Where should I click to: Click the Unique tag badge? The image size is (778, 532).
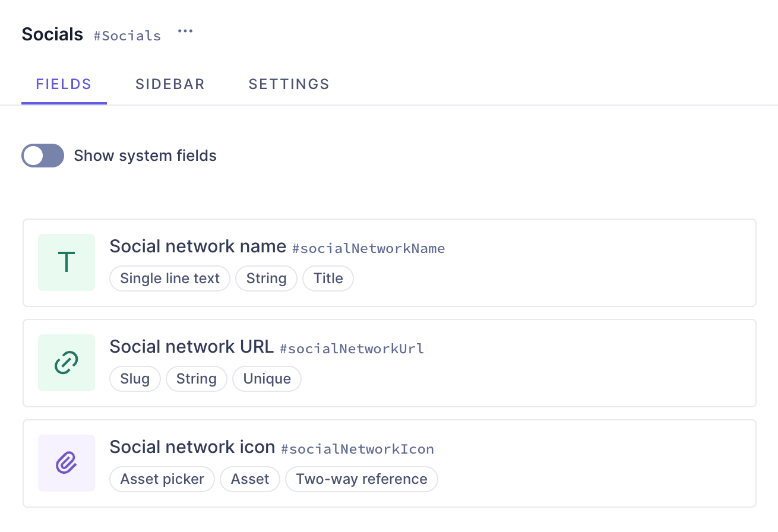pos(267,379)
